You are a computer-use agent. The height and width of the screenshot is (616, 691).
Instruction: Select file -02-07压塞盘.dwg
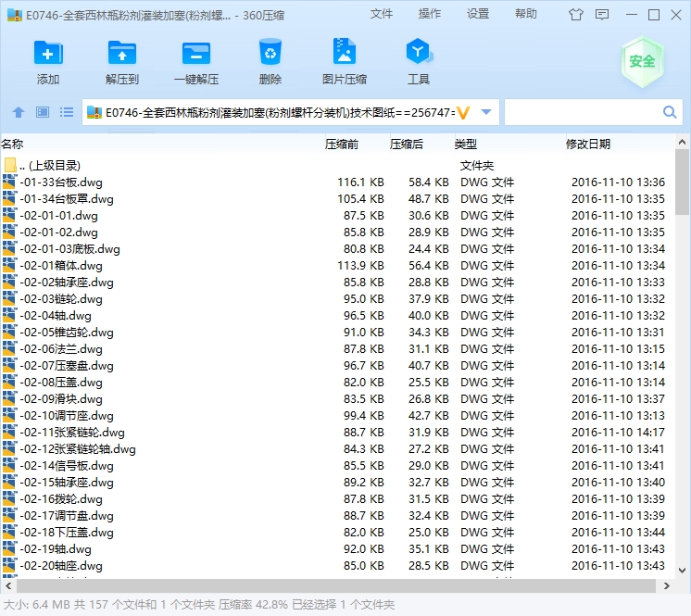pyautogui.click(x=67, y=366)
